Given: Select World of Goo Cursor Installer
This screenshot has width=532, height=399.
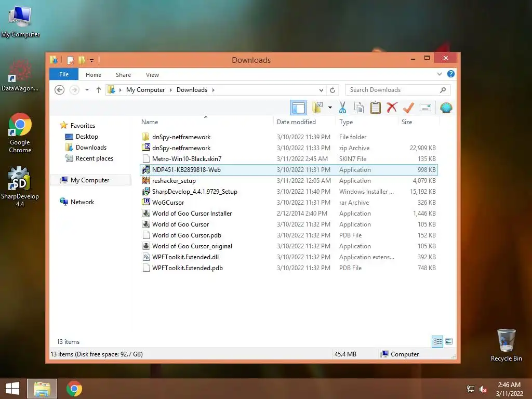Looking at the screenshot, I should click(289, 214).
